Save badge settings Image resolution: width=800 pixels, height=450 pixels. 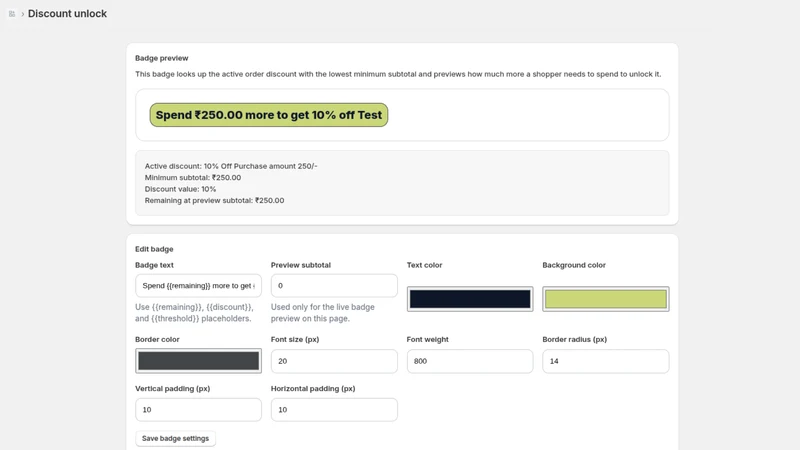tap(175, 438)
